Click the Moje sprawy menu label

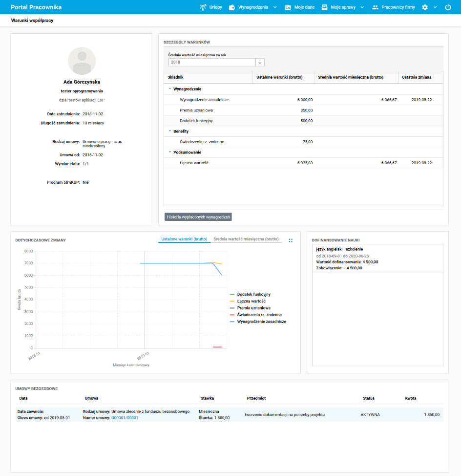343,7
